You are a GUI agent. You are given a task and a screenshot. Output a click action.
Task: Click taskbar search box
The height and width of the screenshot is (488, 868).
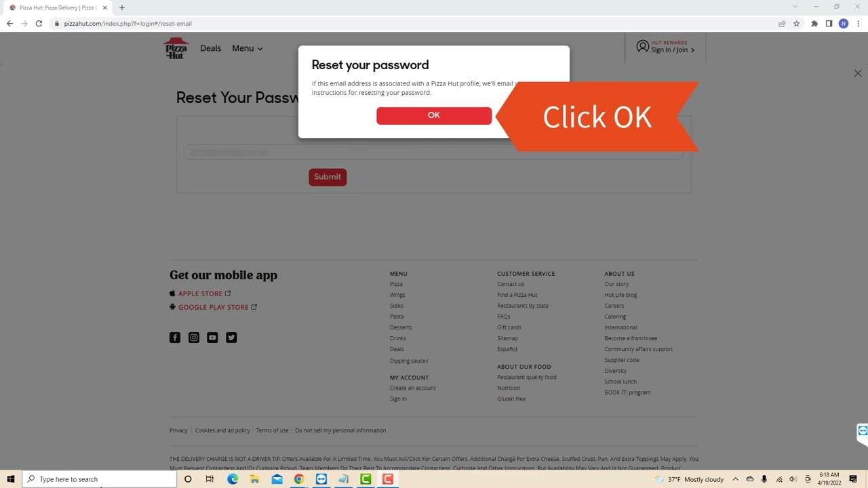point(100,479)
